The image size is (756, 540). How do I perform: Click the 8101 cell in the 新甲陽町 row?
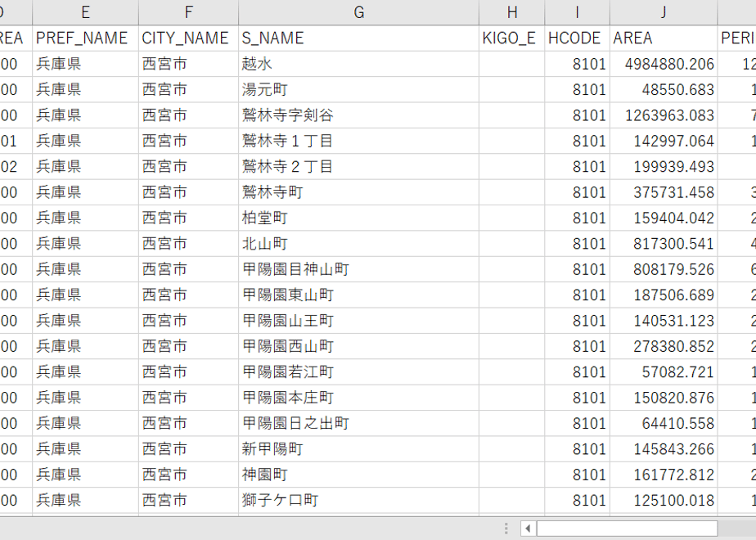577,449
